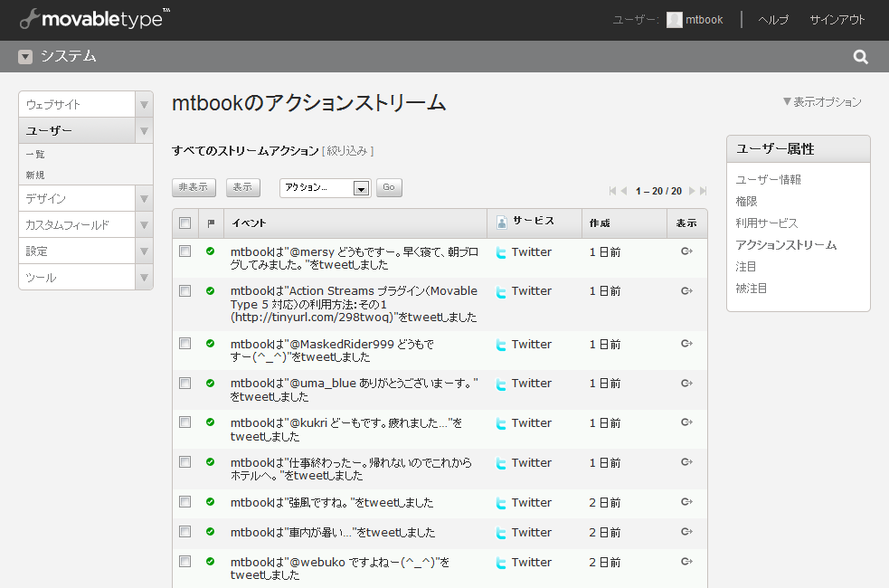Click green status icon for @webuko tweet

pos(211,561)
